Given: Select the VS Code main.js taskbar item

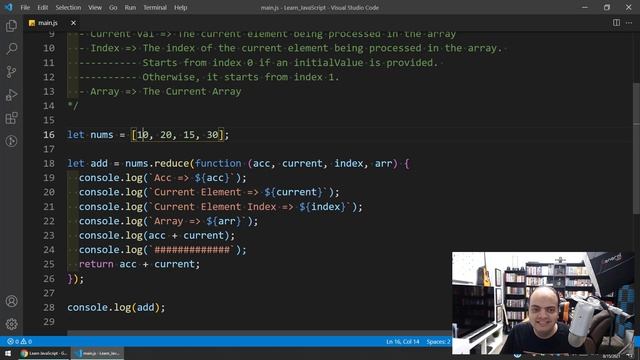Looking at the screenshot, I should click(x=98, y=353).
